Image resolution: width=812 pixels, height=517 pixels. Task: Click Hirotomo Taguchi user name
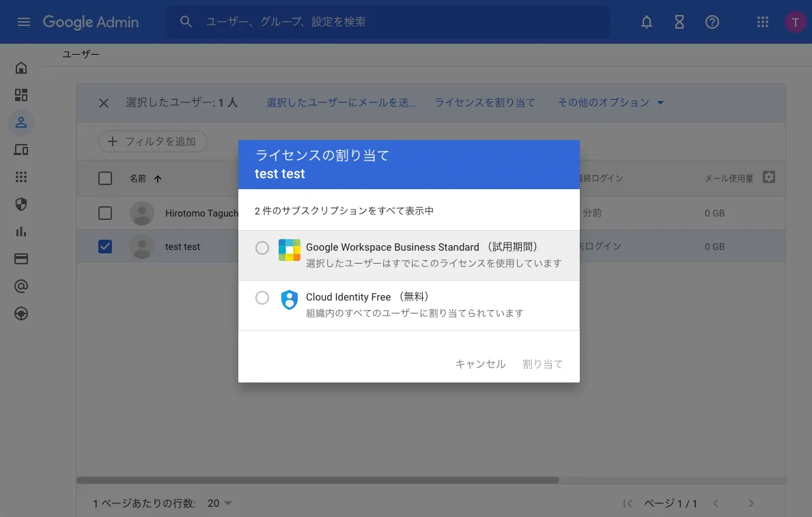pyautogui.click(x=202, y=213)
